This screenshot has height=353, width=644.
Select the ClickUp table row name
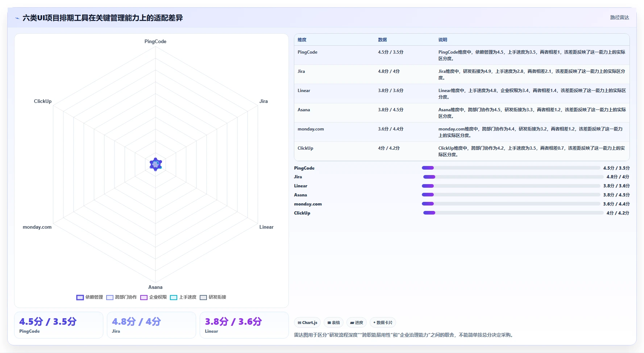click(x=305, y=148)
